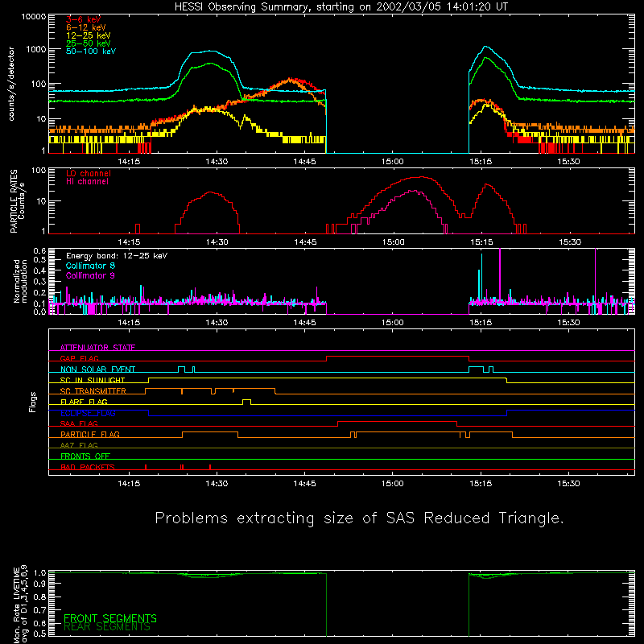
Task: Click the HESSI Observing Summary title text
Action: click(341, 7)
